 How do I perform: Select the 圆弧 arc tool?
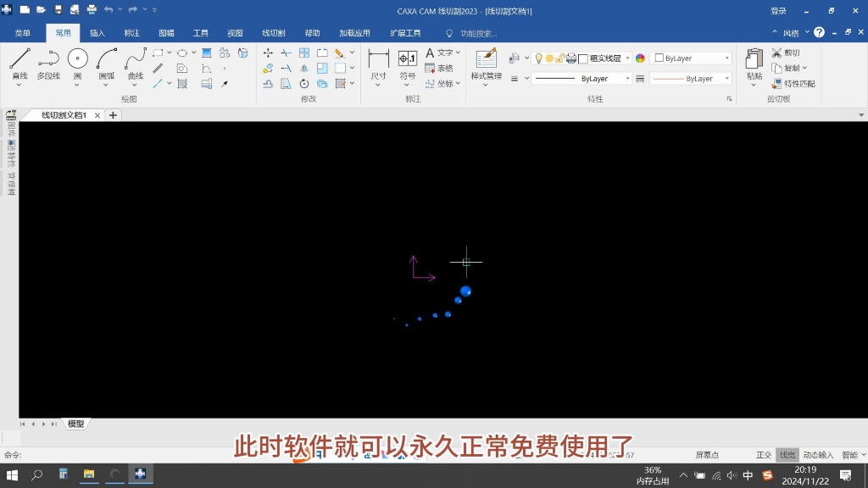pyautogui.click(x=106, y=63)
